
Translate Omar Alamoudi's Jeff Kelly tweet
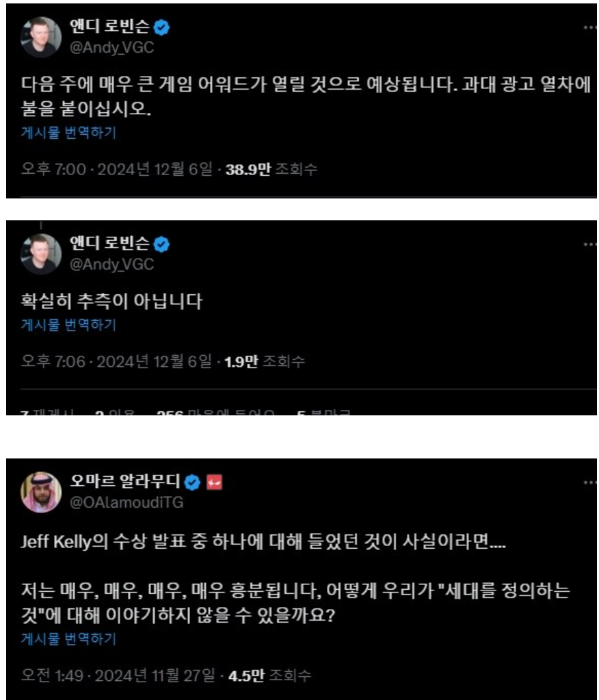click(x=68, y=639)
